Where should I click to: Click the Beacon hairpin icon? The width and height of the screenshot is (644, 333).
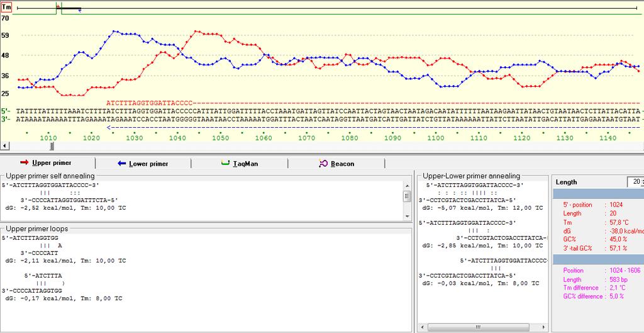(323, 163)
